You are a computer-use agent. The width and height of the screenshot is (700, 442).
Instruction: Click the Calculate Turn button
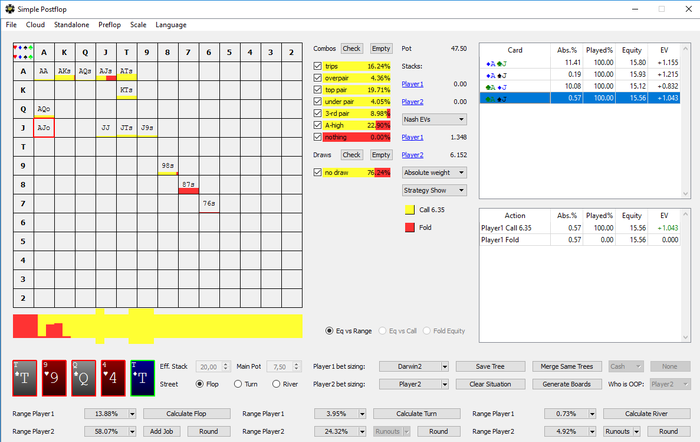[417, 413]
